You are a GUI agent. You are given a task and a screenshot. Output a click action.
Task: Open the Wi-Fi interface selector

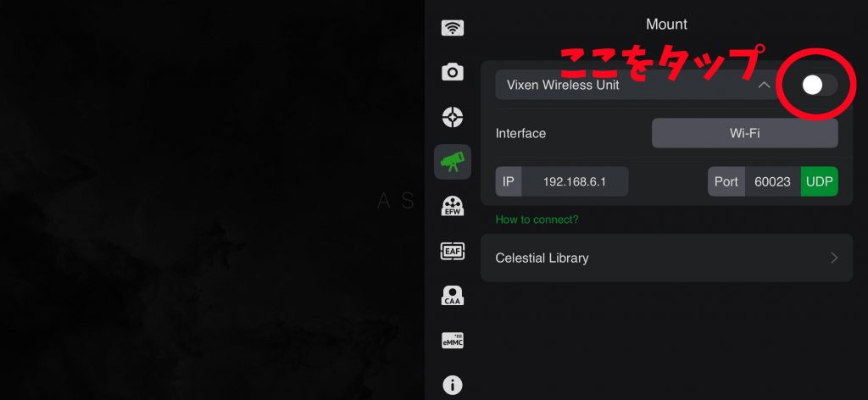[744, 133]
